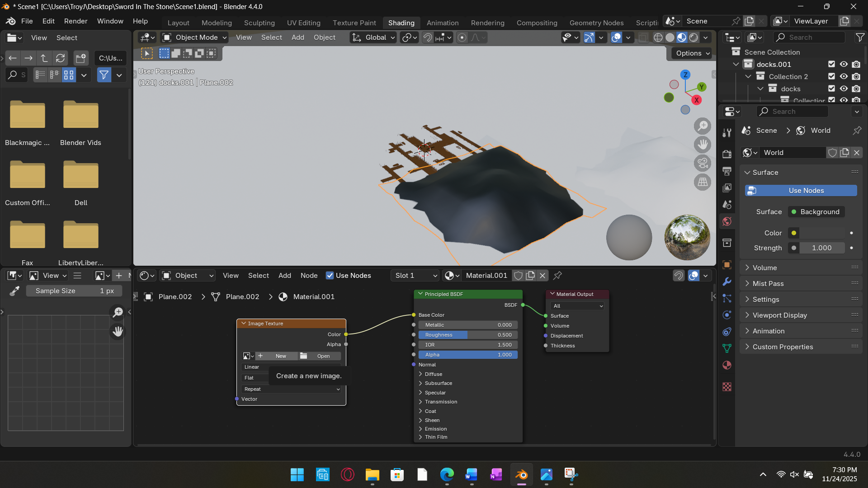Open the Window menu
Viewport: 868px width, 488px height.
point(110,21)
